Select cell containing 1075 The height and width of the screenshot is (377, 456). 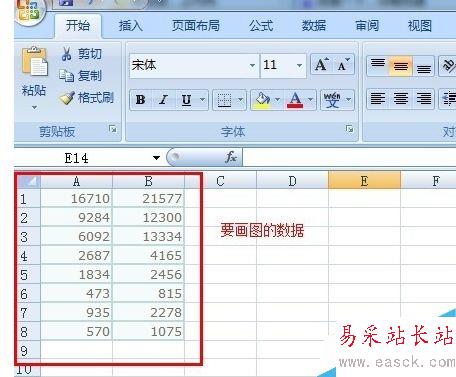pos(149,332)
